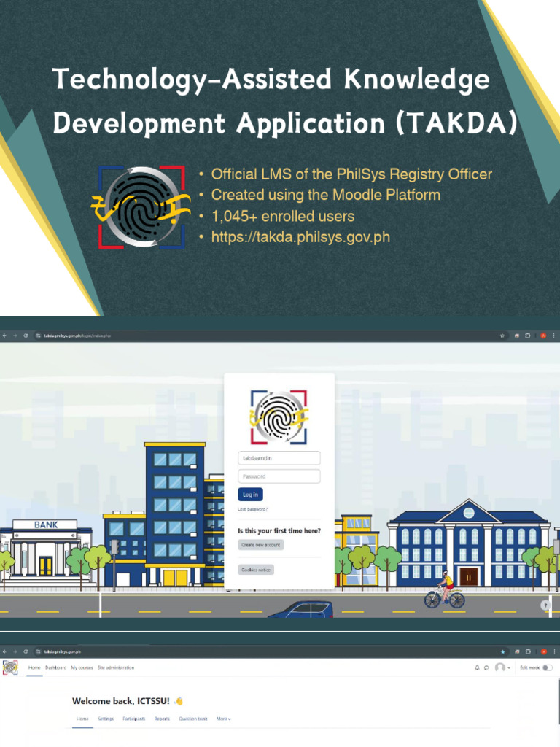Select the Question bank tab

click(x=192, y=719)
